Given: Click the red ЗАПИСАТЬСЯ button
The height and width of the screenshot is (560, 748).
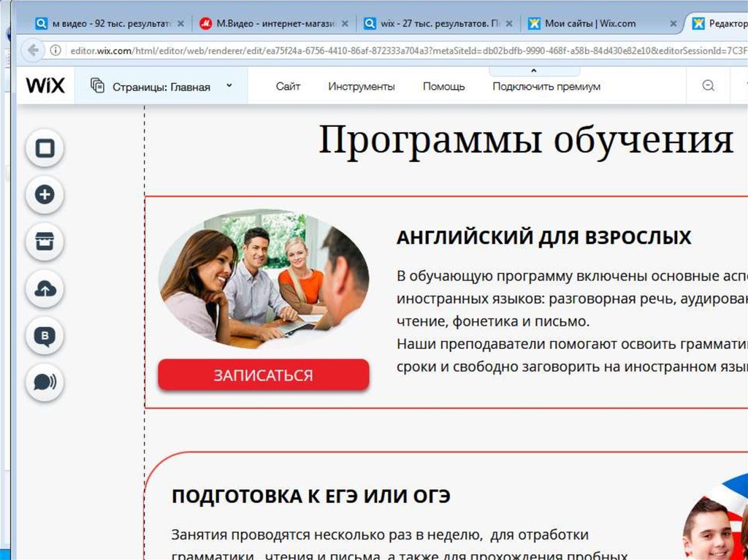Looking at the screenshot, I should coord(263,375).
